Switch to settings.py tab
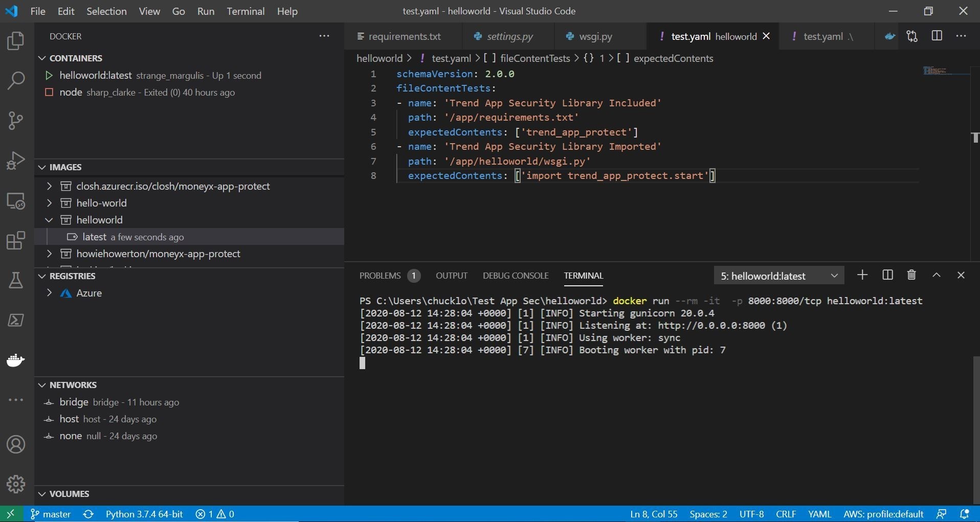Viewport: 980px width, 522px height. (508, 36)
